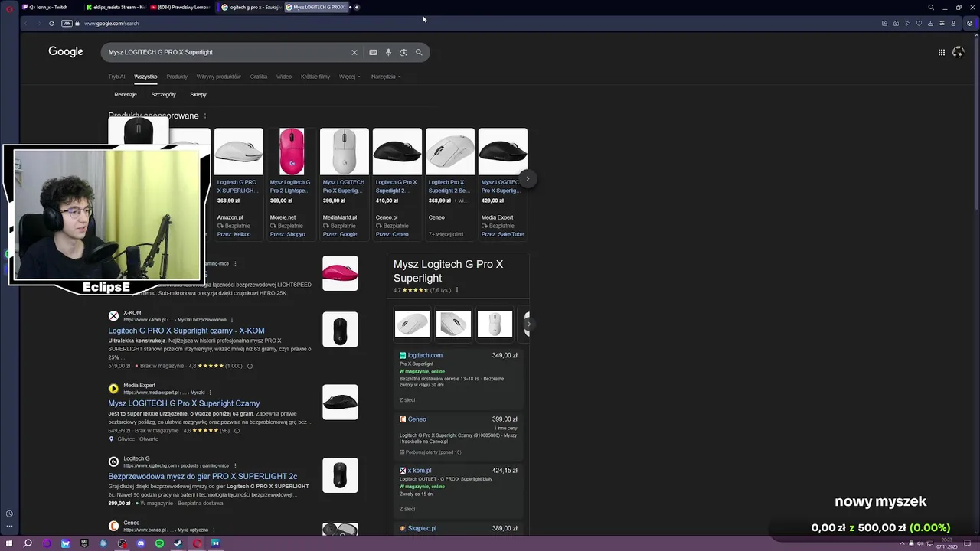Switch to the Wideo tab
Screen dimensions: 980x551
[x=284, y=77]
